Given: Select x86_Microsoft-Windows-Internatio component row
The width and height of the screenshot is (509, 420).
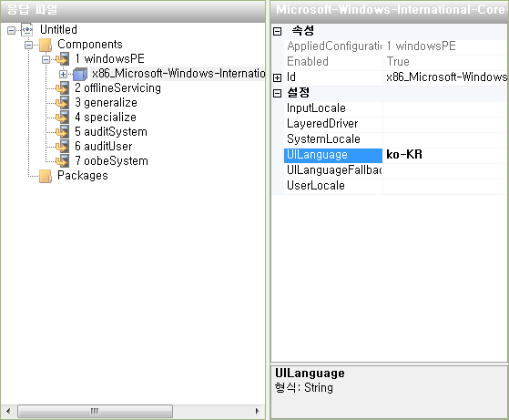Looking at the screenshot, I should [178, 74].
